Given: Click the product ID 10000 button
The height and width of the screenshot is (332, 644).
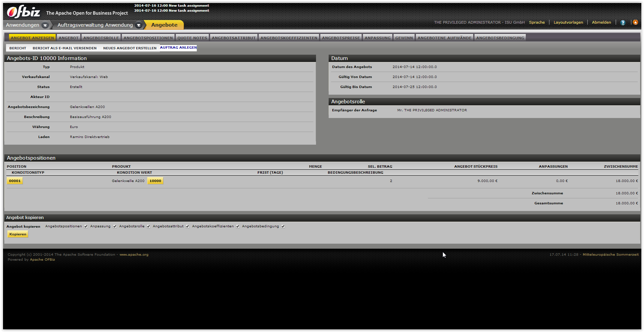Looking at the screenshot, I should (155, 181).
